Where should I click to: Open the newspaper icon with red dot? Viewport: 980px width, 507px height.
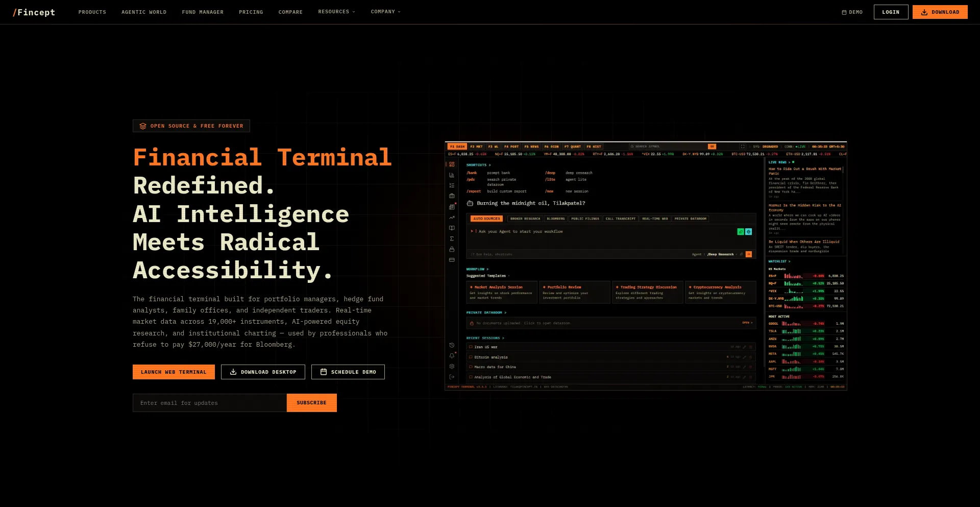click(x=452, y=207)
